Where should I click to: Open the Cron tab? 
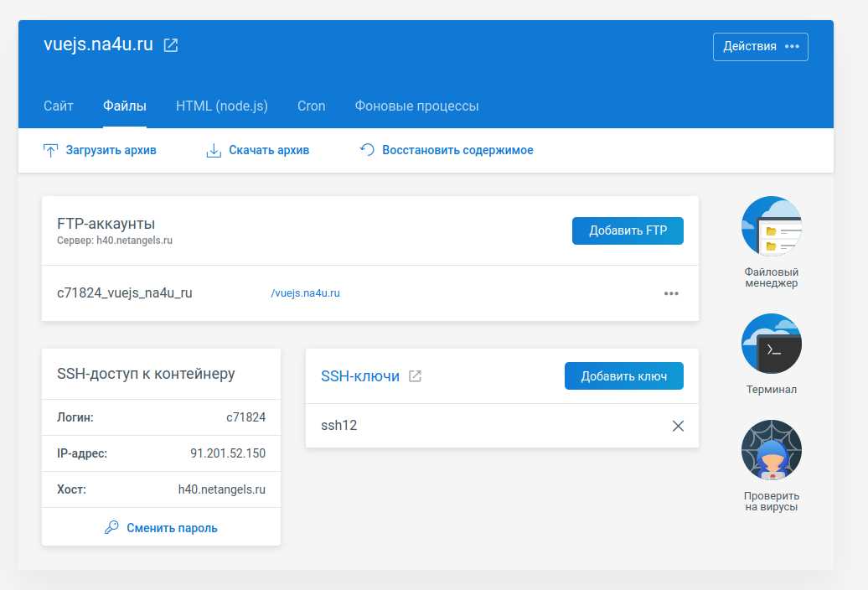[x=311, y=106]
